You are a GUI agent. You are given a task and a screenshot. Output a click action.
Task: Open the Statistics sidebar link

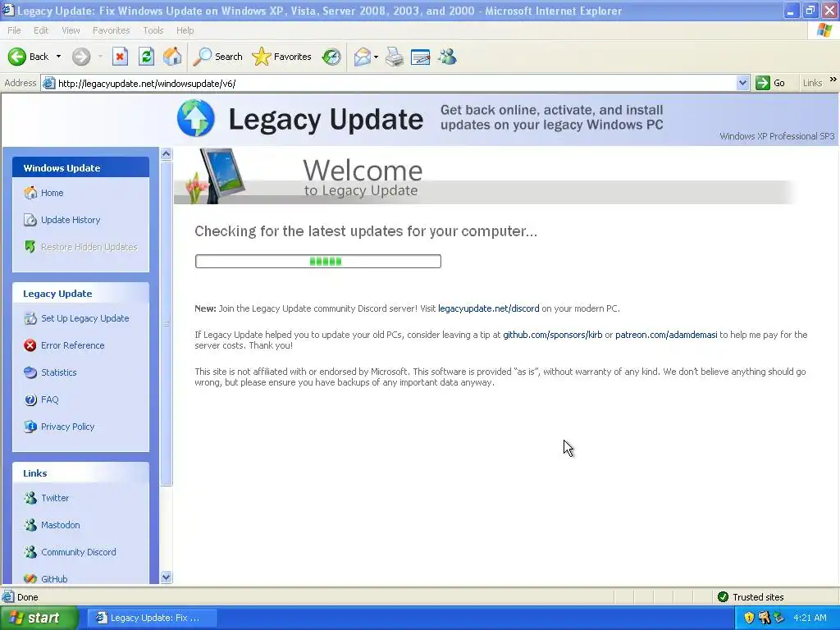point(59,372)
